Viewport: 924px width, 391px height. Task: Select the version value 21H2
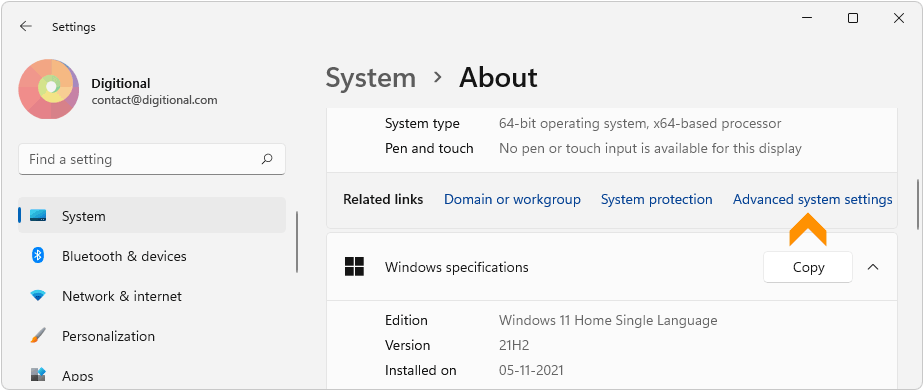(515, 345)
